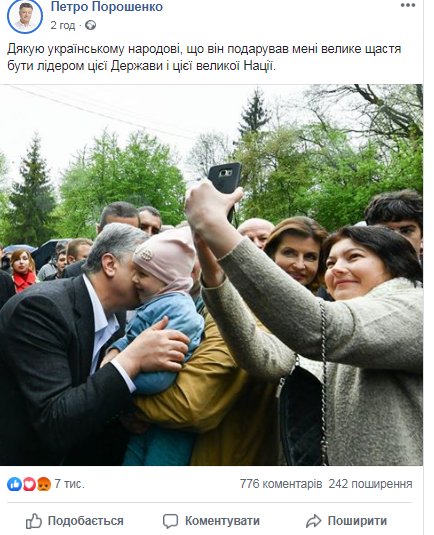The width and height of the screenshot is (434, 535).
Task: View the '7 тис.' reactions count
Action: (69, 484)
